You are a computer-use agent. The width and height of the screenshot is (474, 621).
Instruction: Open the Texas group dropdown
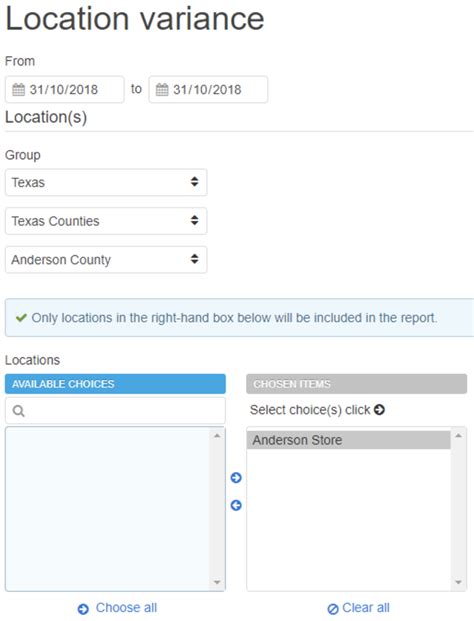pos(106,183)
